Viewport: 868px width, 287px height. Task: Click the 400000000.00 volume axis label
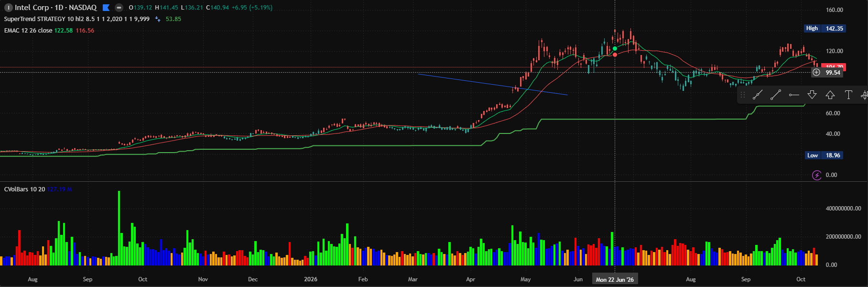(843, 209)
